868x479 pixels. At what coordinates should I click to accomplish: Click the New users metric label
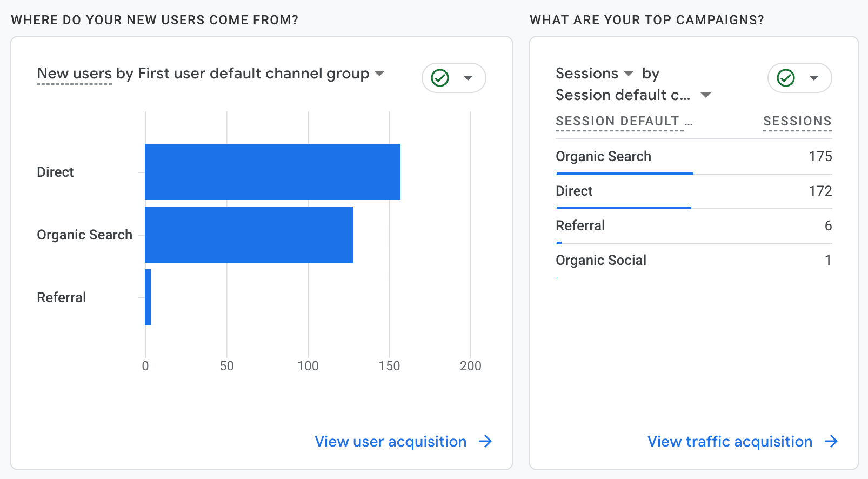tap(74, 74)
